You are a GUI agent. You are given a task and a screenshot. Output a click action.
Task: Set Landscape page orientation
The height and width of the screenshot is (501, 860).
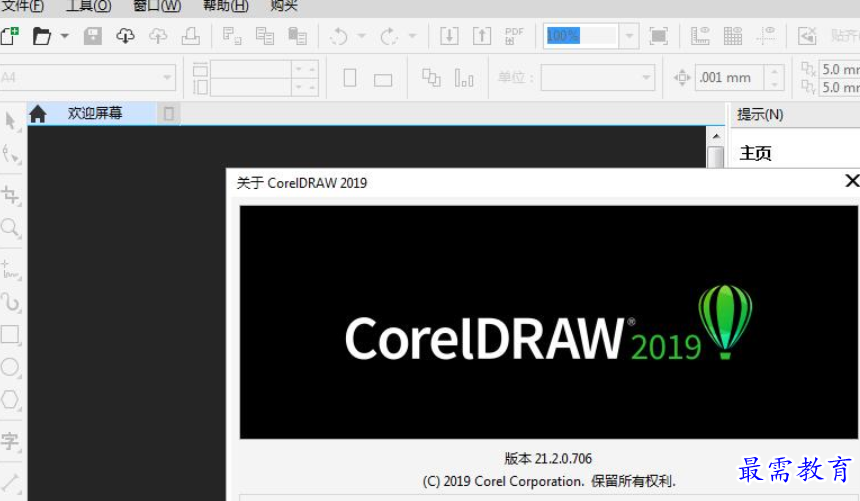point(383,80)
